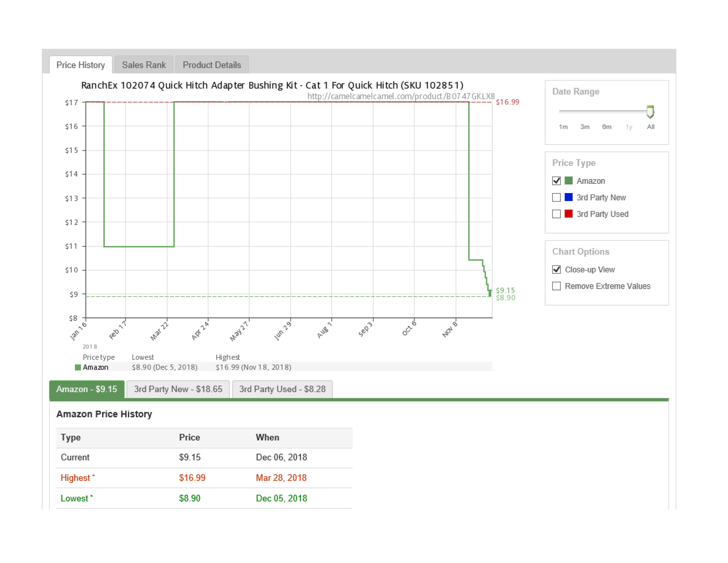The height and width of the screenshot is (563, 728).
Task: Switch to the Price History tab
Action: point(81,65)
